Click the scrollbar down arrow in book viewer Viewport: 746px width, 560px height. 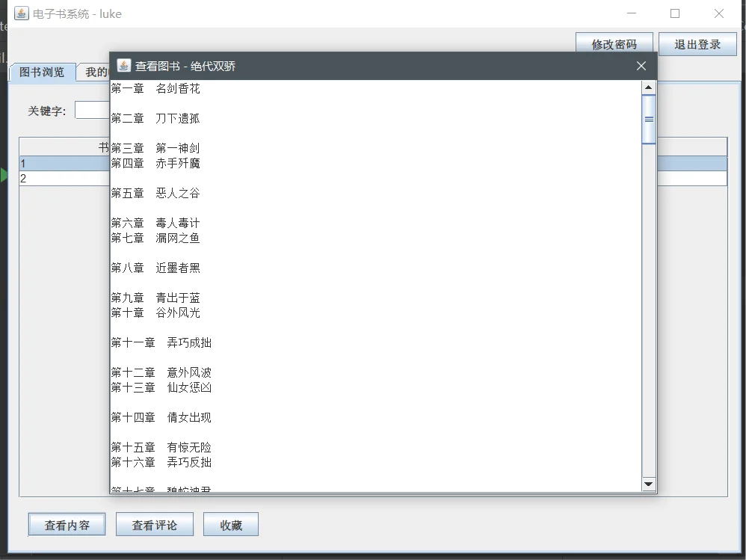point(649,484)
